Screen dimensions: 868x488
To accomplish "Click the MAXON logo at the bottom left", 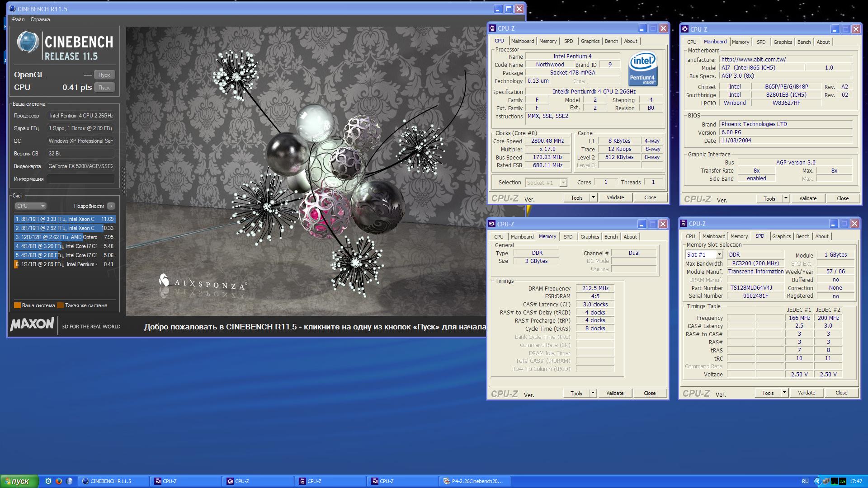I will 32,324.
